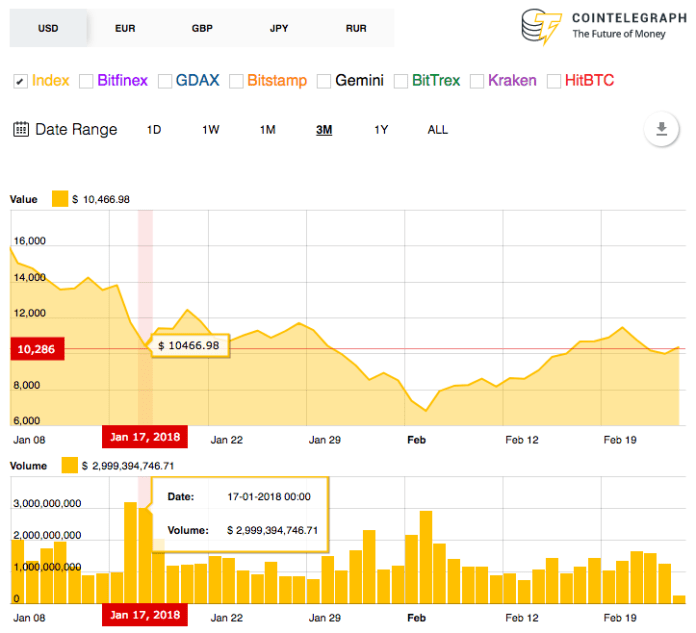Click the yellow Value legend swatch
Image resolution: width=696 pixels, height=633 pixels.
[x=59, y=200]
